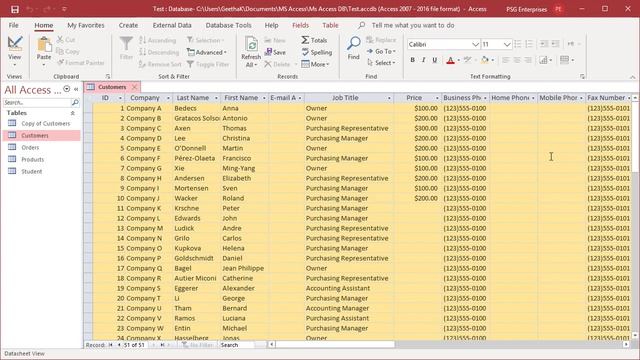
Task: Open the My Favorites tab
Action: click(x=86, y=25)
